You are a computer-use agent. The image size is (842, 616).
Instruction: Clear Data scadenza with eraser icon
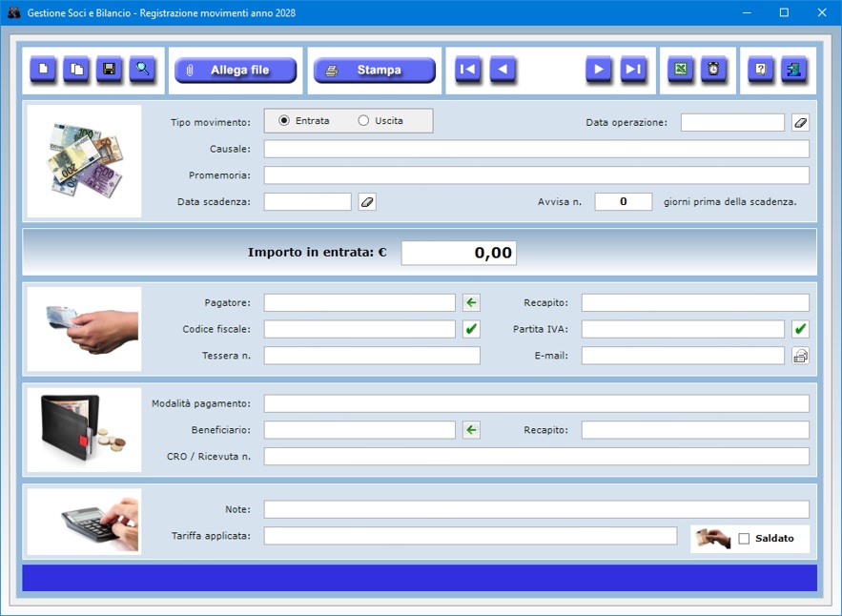367,202
